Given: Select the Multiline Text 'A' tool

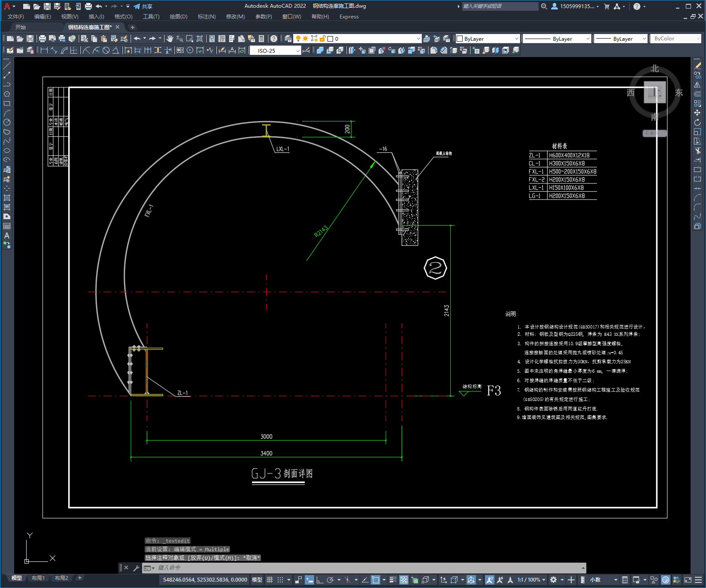Looking at the screenshot, I should tap(7, 235).
